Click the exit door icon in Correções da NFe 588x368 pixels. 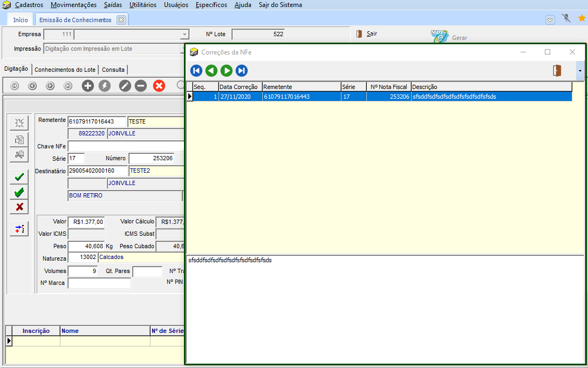click(557, 71)
